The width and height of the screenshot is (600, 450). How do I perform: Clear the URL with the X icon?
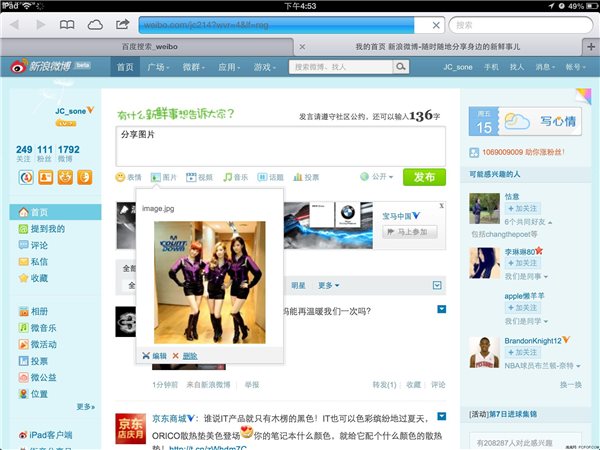pos(436,25)
